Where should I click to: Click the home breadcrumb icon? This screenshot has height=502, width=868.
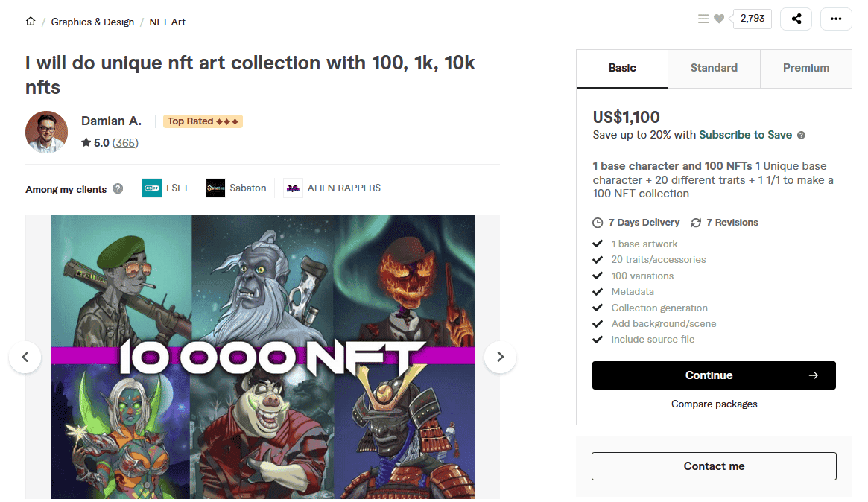point(31,22)
